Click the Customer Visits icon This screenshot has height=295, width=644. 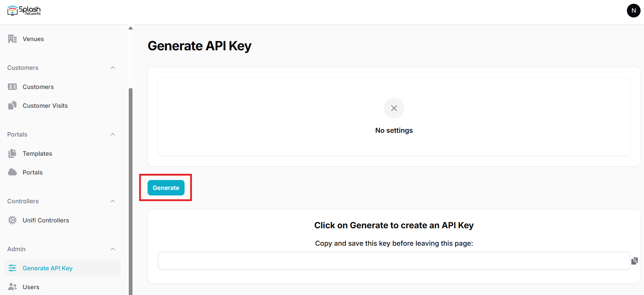[x=12, y=105]
